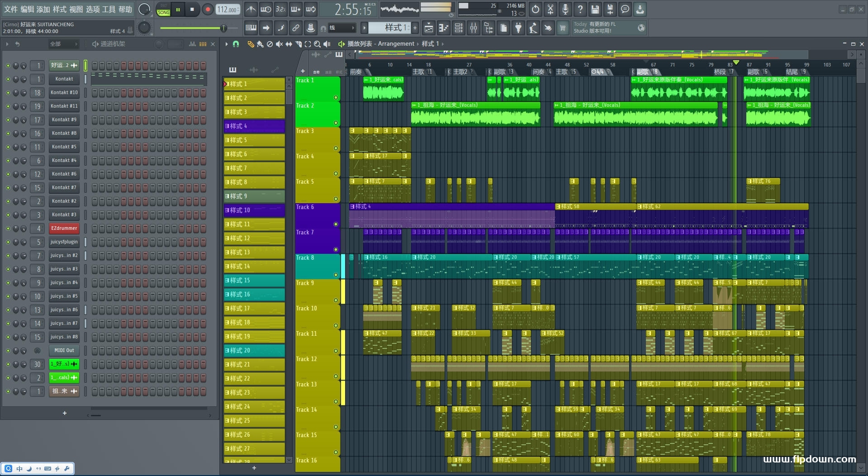Screen dimensions: 868x476
Task: Open the piano roll view icon
Action: [x=444, y=28]
